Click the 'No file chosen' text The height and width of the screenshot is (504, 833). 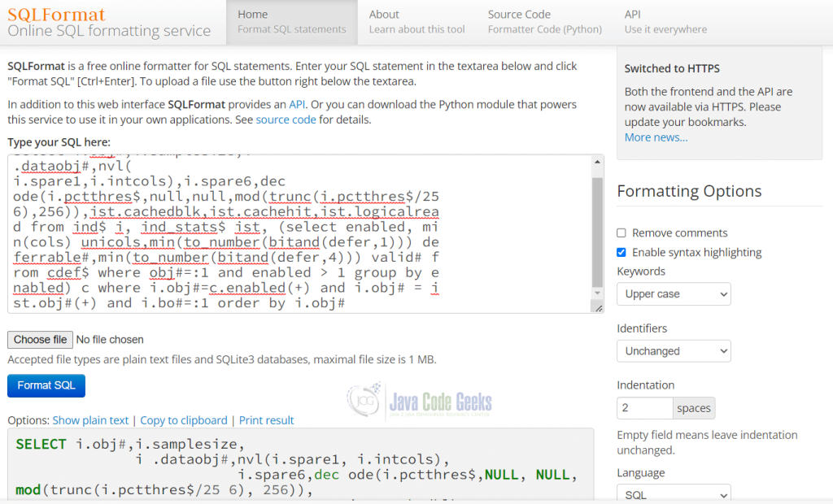110,340
